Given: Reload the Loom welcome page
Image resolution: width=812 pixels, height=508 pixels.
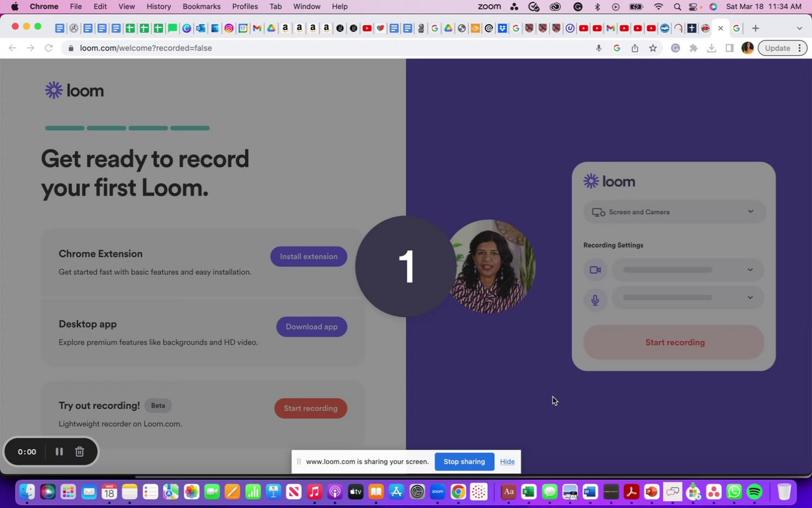Looking at the screenshot, I should 48,48.
